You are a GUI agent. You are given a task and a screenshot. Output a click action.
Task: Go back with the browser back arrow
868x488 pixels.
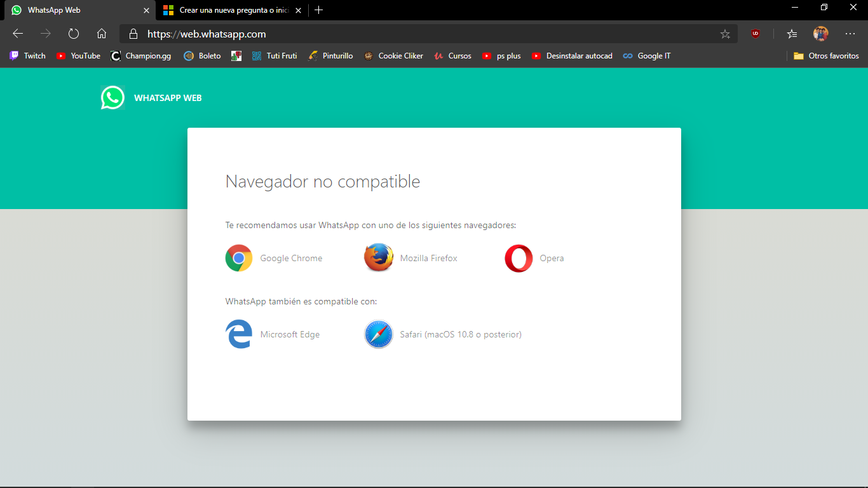(18, 34)
